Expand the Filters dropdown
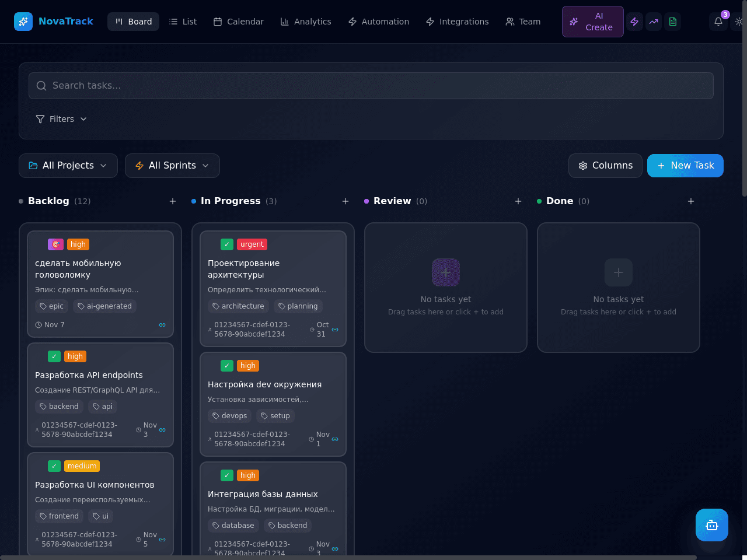Screen dimensions: 747x560 point(61,119)
